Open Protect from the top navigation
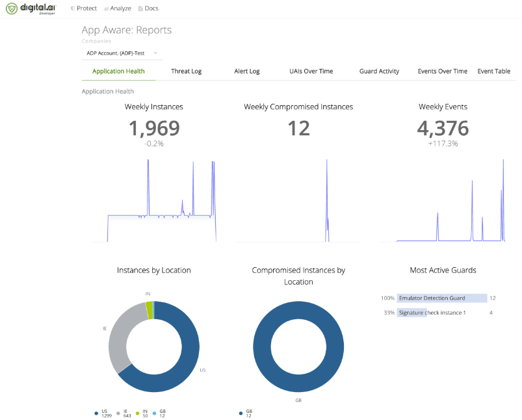The image size is (522, 420). [x=84, y=8]
